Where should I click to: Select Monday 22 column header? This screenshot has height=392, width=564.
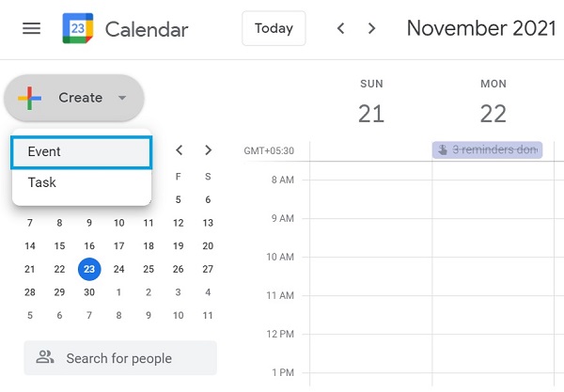pos(493,104)
